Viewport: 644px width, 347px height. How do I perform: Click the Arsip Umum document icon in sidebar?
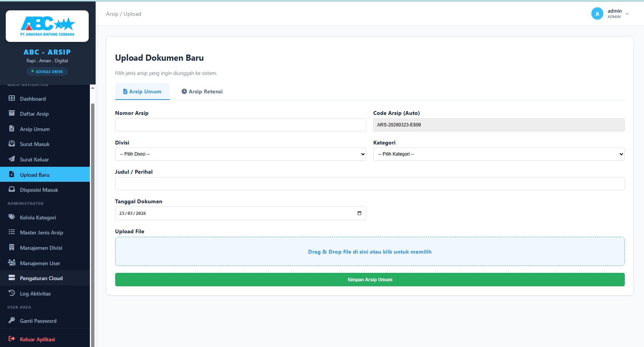12,129
